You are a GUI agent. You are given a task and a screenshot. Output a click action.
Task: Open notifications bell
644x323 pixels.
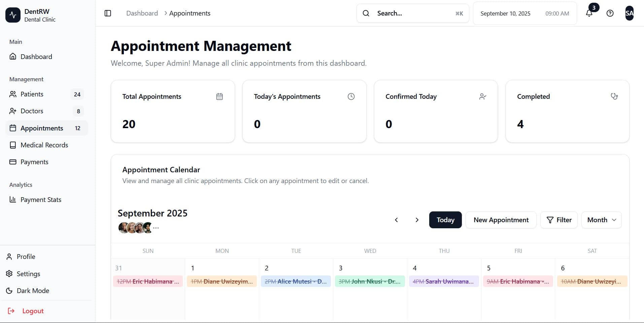click(589, 13)
